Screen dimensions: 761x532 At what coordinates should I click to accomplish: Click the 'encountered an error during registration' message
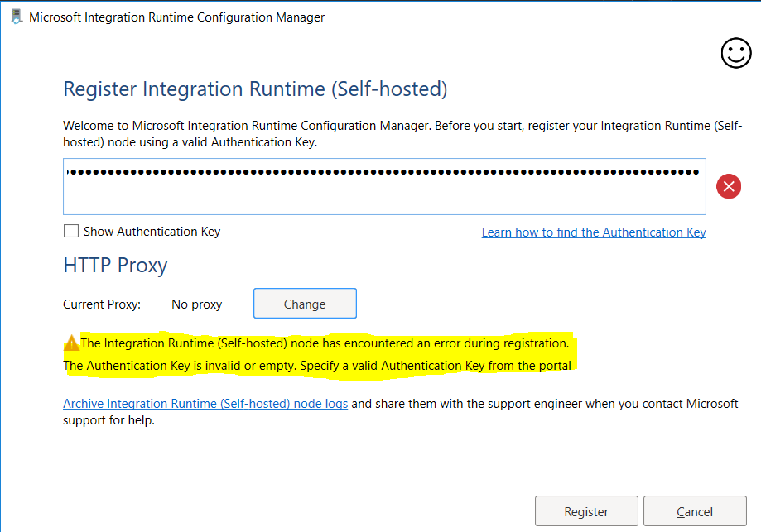325,343
